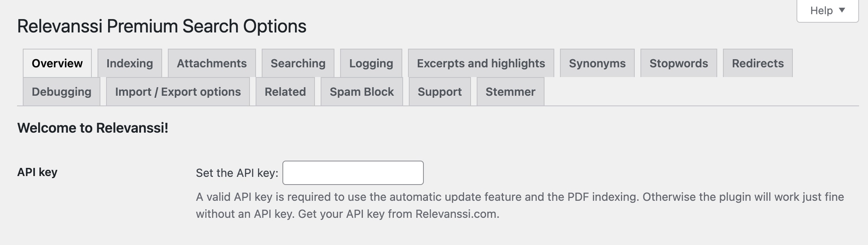The image size is (868, 245).
Task: Select the Redirects tab
Action: [757, 63]
